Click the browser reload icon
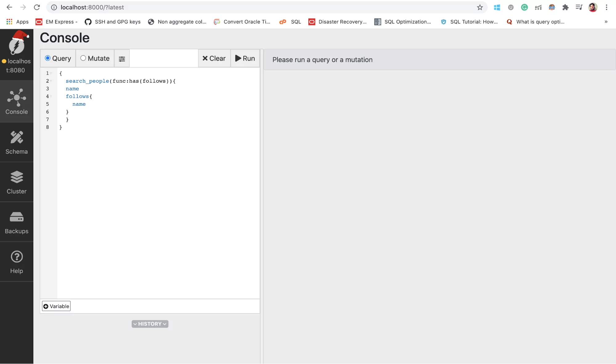Viewport: 616px width, 364px height. pos(37,7)
